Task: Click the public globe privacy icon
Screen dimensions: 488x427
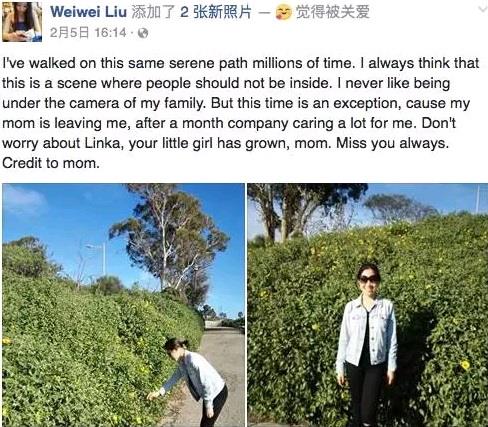Action: click(143, 33)
